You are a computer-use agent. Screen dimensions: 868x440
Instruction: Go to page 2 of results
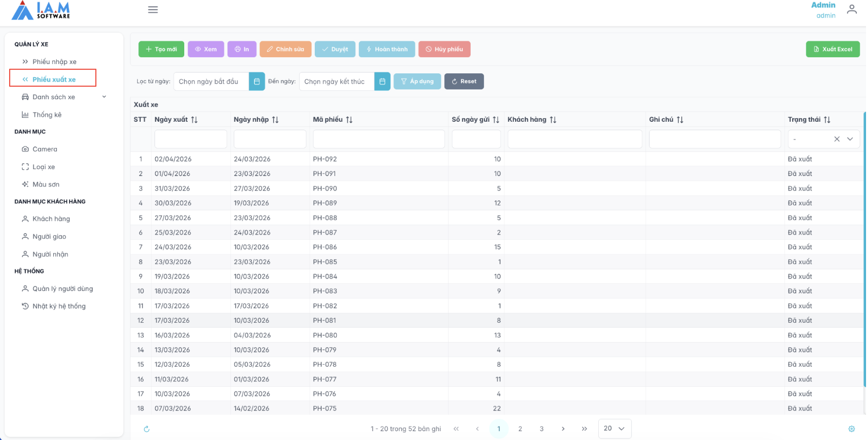pos(520,429)
